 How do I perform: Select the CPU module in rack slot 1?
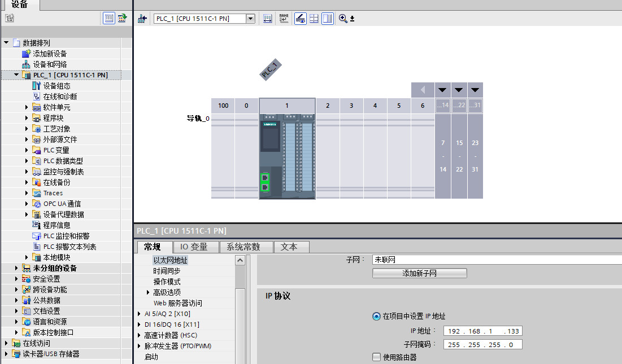(x=287, y=149)
